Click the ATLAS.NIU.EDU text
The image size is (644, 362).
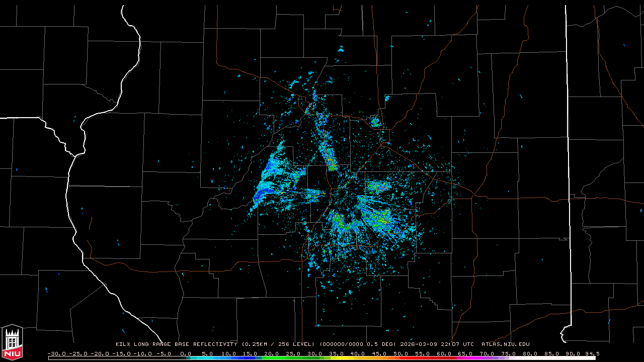click(505, 344)
